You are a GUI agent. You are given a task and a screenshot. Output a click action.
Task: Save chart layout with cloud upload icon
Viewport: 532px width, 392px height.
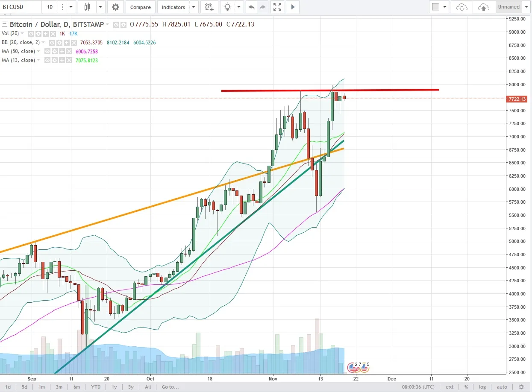click(484, 7)
